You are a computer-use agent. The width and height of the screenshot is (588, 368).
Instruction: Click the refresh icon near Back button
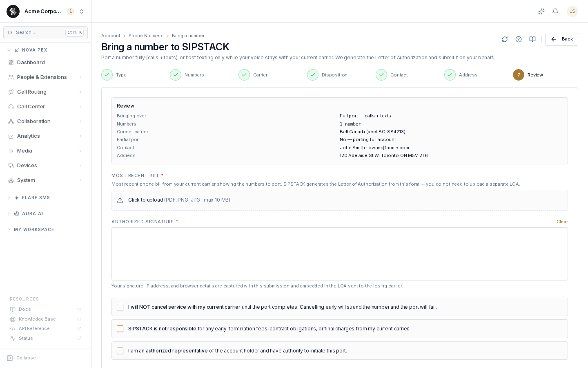(505, 39)
